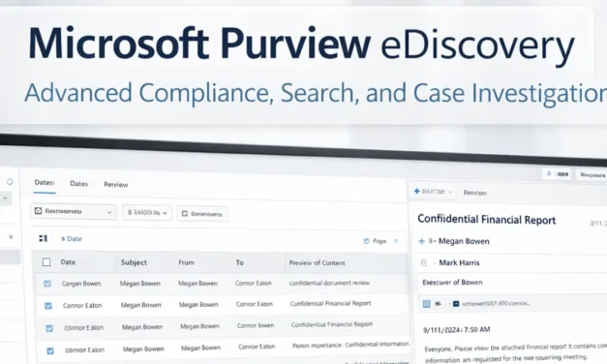This screenshot has width=607, height=364.
Task: Click the small icon right of Page
Action: pos(396,241)
